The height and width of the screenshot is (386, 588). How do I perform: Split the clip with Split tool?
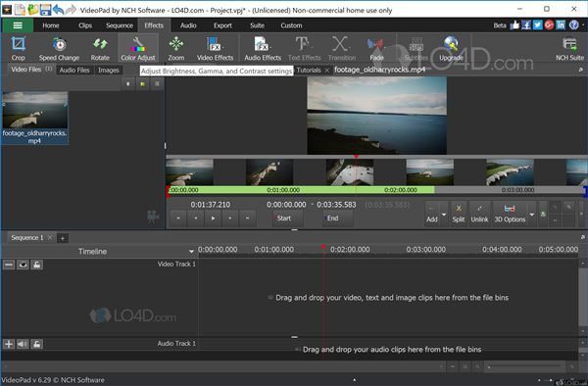(x=459, y=214)
